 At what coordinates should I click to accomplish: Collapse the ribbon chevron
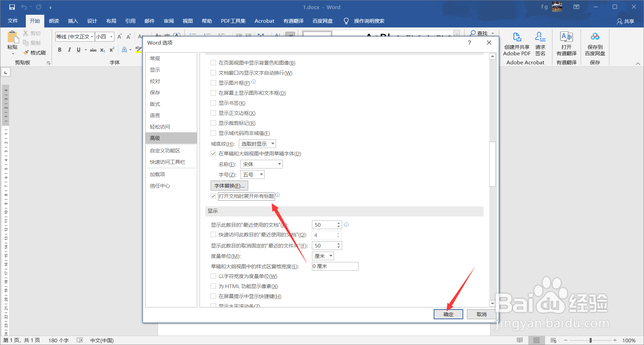point(638,63)
